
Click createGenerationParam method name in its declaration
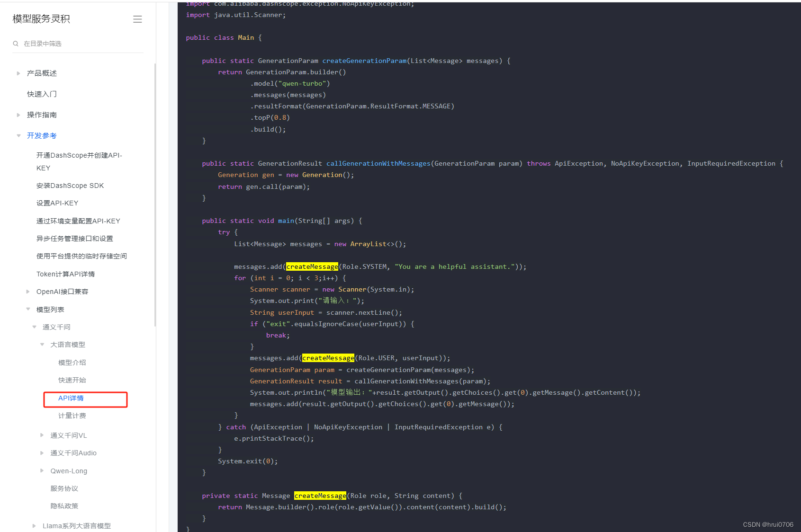(364, 61)
